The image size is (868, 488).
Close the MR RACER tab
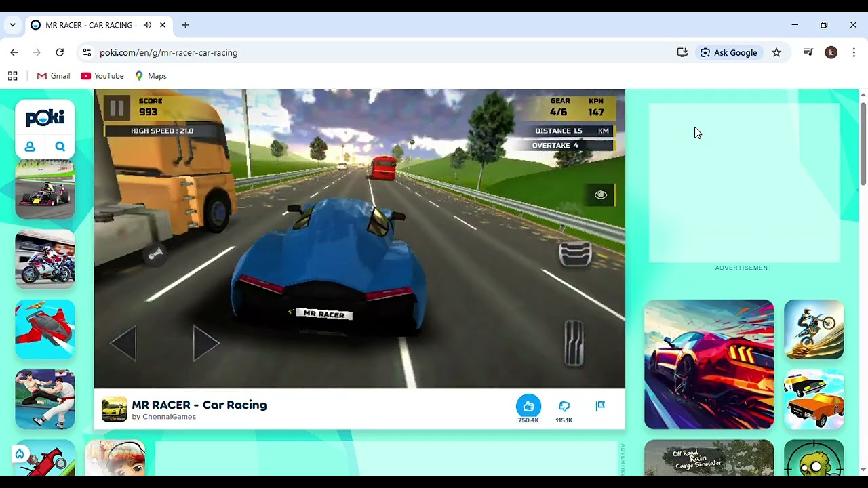[163, 25]
